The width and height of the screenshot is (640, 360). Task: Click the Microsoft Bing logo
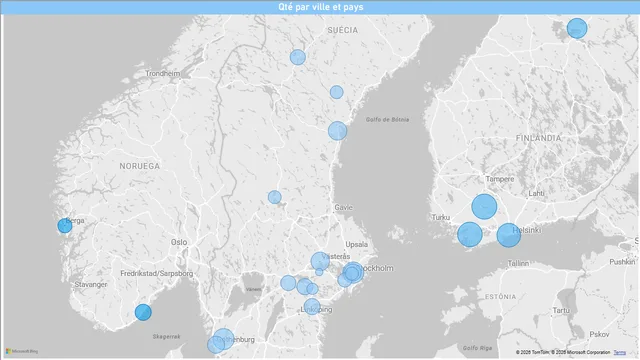(x=22, y=351)
